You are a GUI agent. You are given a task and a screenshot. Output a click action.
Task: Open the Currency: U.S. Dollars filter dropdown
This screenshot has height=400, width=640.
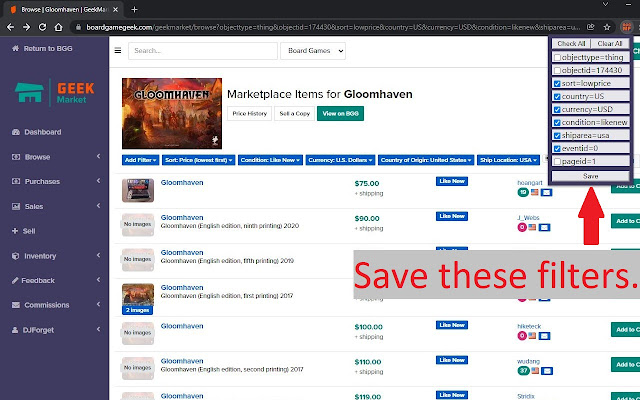(x=340, y=160)
